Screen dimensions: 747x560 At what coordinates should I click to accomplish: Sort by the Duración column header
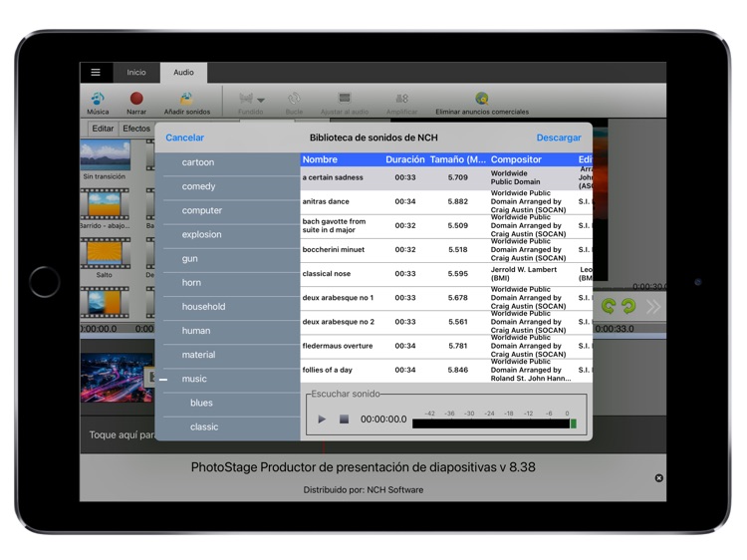(405, 159)
